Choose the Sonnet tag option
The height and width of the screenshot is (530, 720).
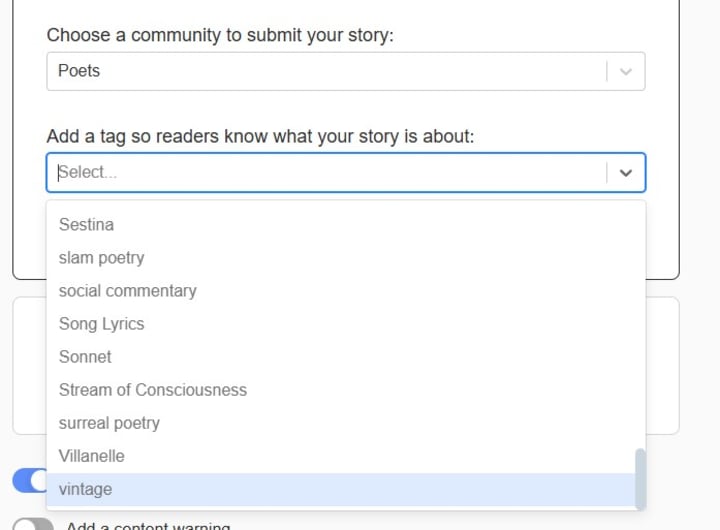point(85,357)
